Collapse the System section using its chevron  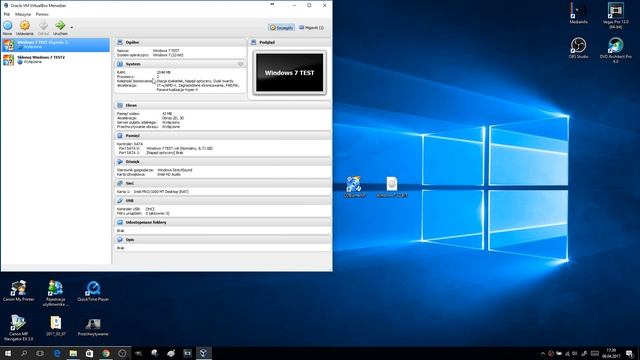tap(240, 64)
